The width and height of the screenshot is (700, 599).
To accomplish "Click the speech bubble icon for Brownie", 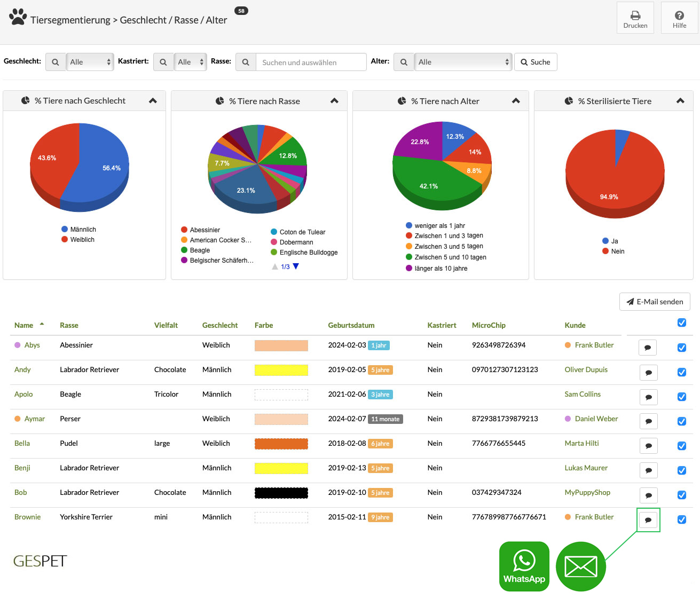I will [648, 519].
